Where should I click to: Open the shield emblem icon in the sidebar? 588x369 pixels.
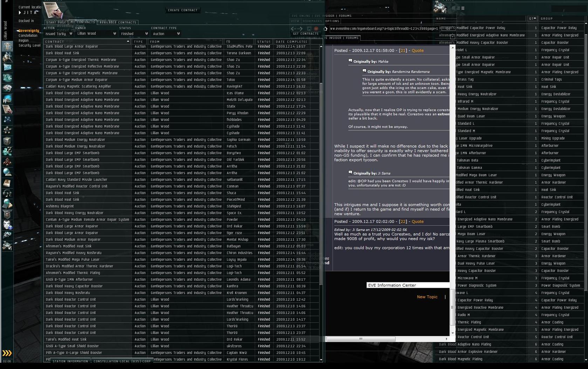click(x=7, y=214)
